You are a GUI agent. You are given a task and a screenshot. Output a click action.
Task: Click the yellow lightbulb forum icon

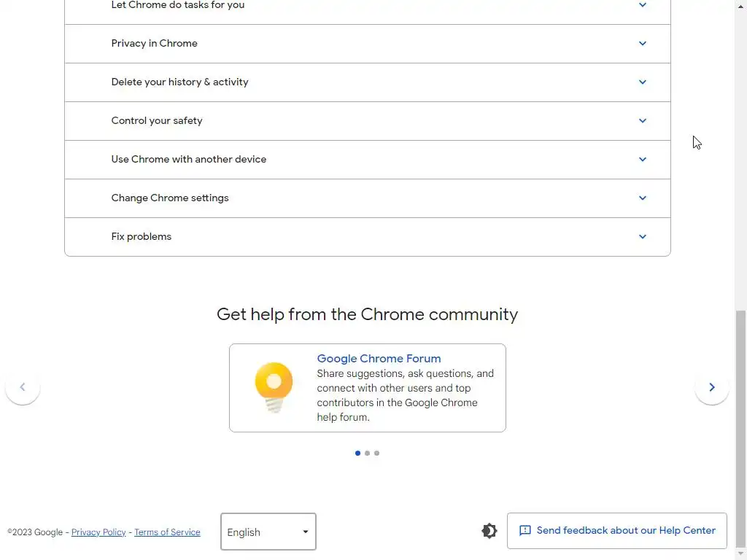click(x=274, y=387)
